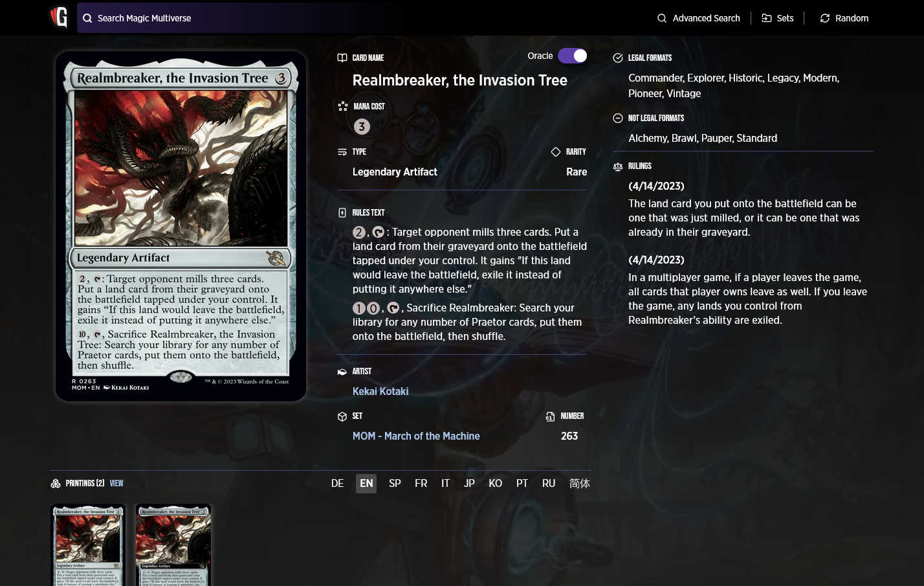Click the cube icon beside Set

click(x=342, y=416)
